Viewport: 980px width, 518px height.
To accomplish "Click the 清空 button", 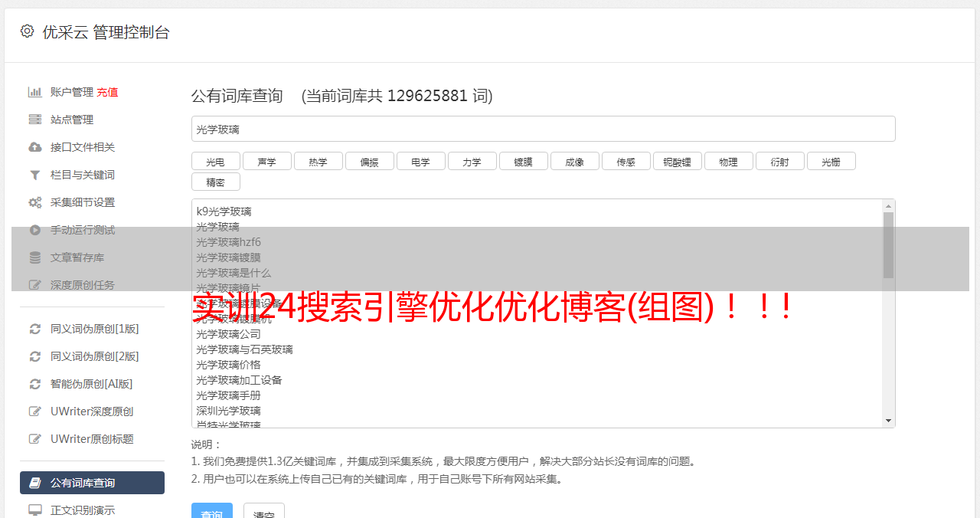I will (x=264, y=511).
